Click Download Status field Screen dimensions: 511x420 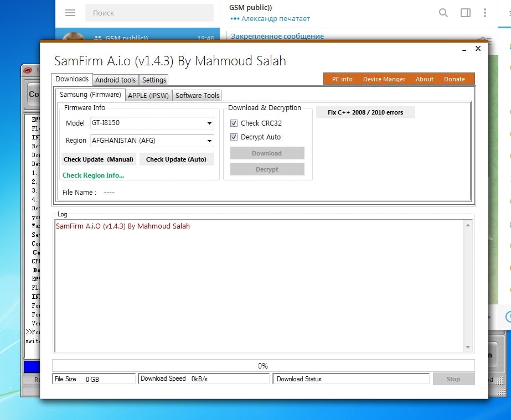[351, 378]
